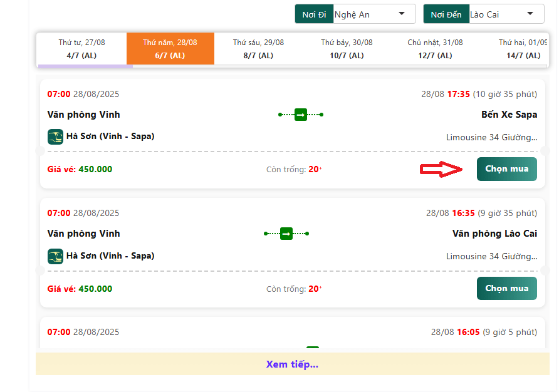Choose the Thứ sáu, 29/08 date tab

pyautogui.click(x=258, y=49)
